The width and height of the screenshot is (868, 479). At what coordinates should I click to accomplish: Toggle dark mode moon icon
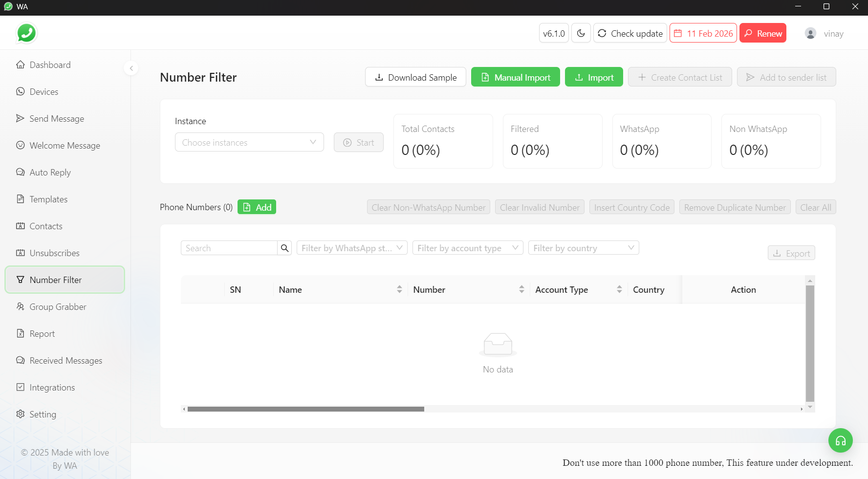[581, 33]
